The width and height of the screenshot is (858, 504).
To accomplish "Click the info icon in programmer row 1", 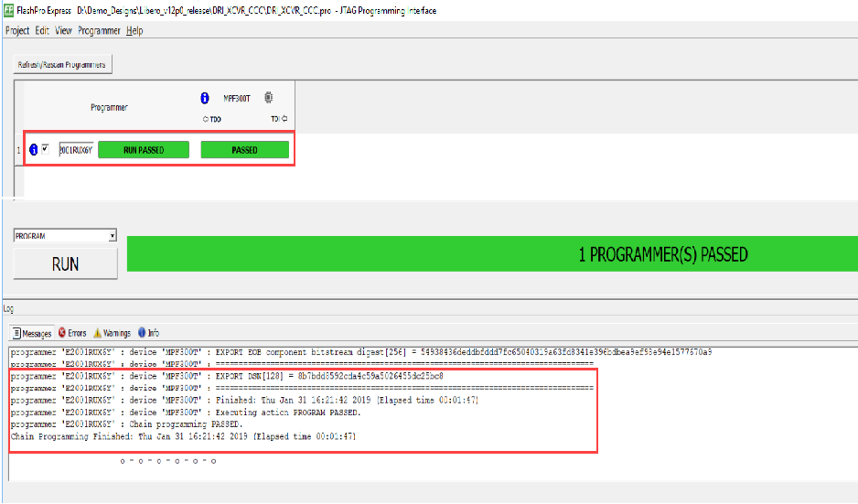I will pos(34,150).
